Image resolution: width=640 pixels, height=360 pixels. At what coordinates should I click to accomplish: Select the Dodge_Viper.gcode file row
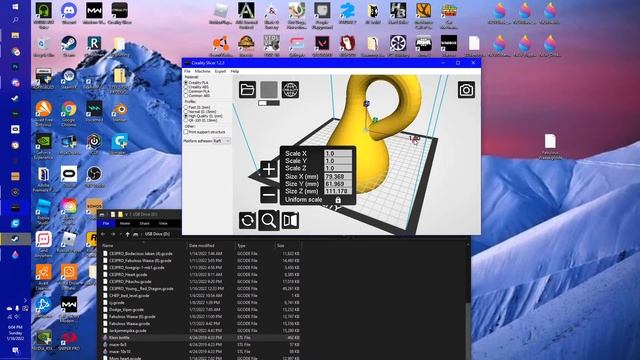click(x=202, y=309)
